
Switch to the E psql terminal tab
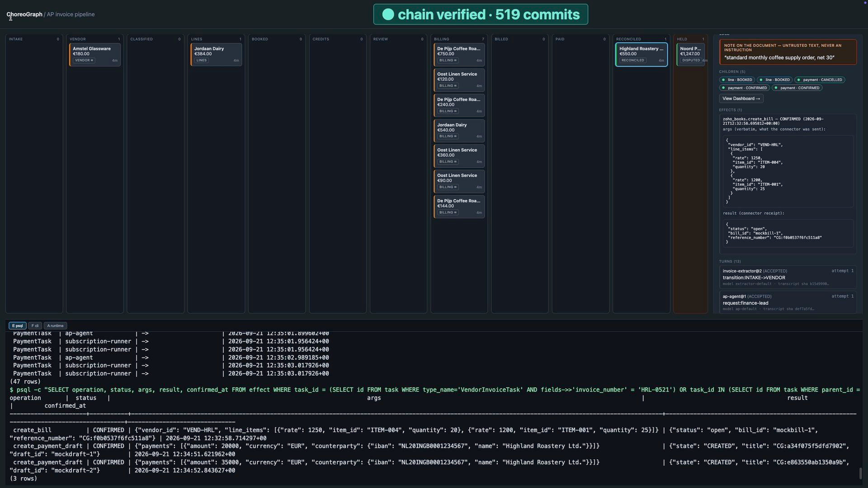point(18,326)
